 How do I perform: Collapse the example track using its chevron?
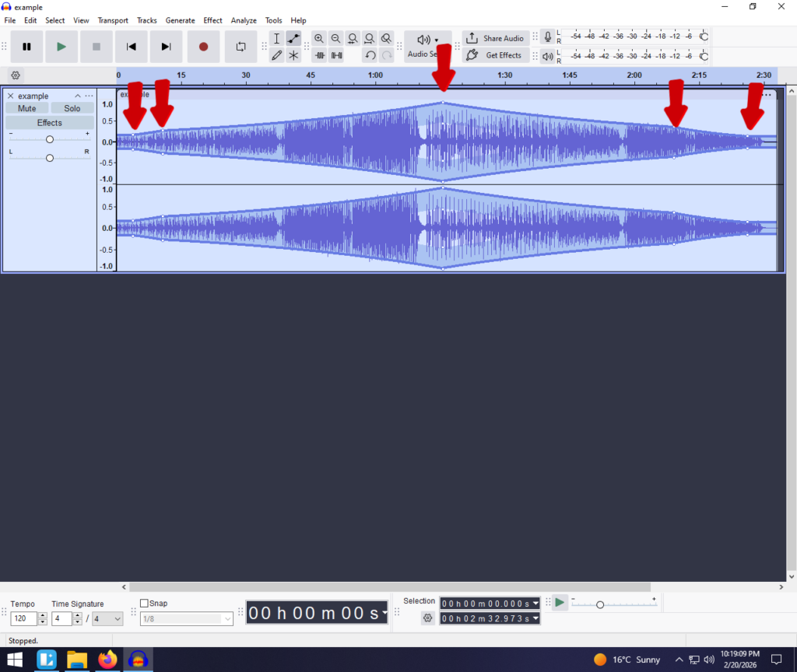(x=78, y=96)
